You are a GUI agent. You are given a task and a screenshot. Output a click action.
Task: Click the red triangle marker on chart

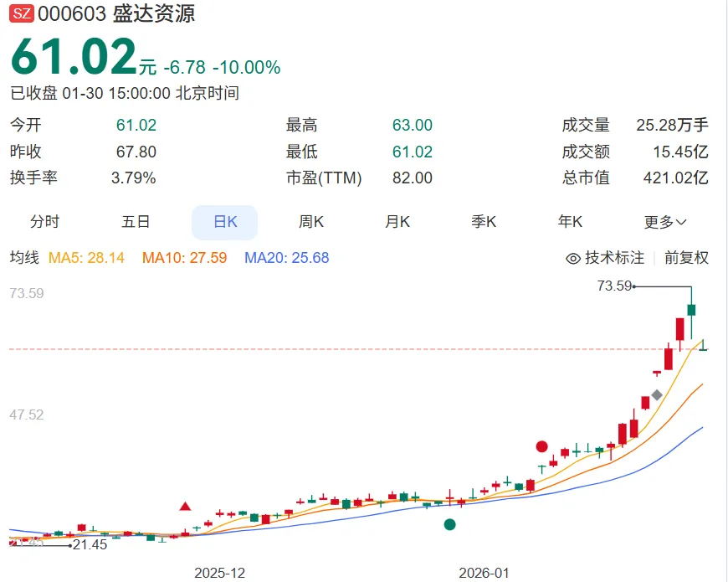click(185, 507)
